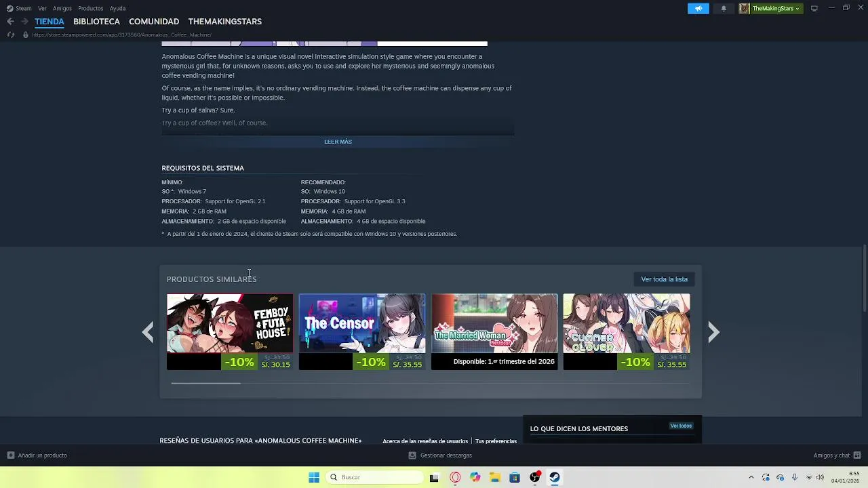
Task: Open the TheMakingStars account dropdown
Action: pyautogui.click(x=770, y=8)
